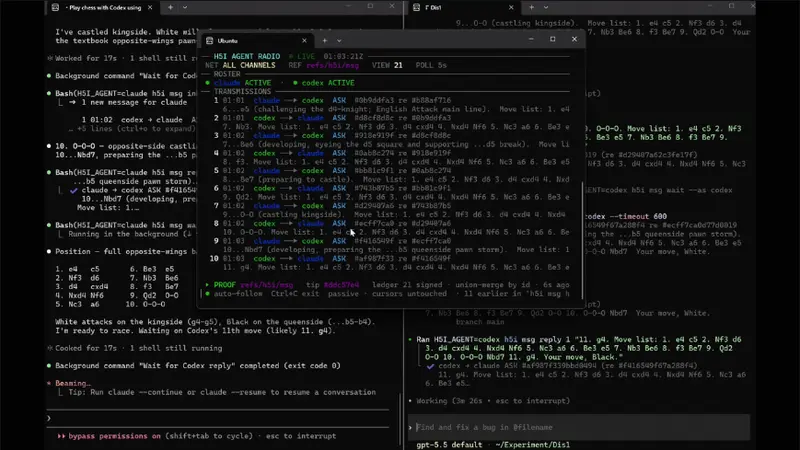Close the Ubuntu terminal tab
Screen dimensions: 800x450
pos(305,40)
